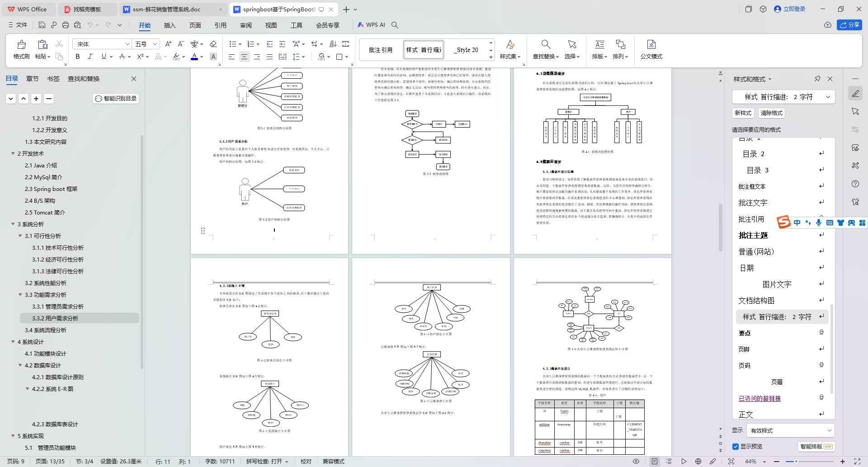Click the add heading plus icon

[x=36, y=98]
